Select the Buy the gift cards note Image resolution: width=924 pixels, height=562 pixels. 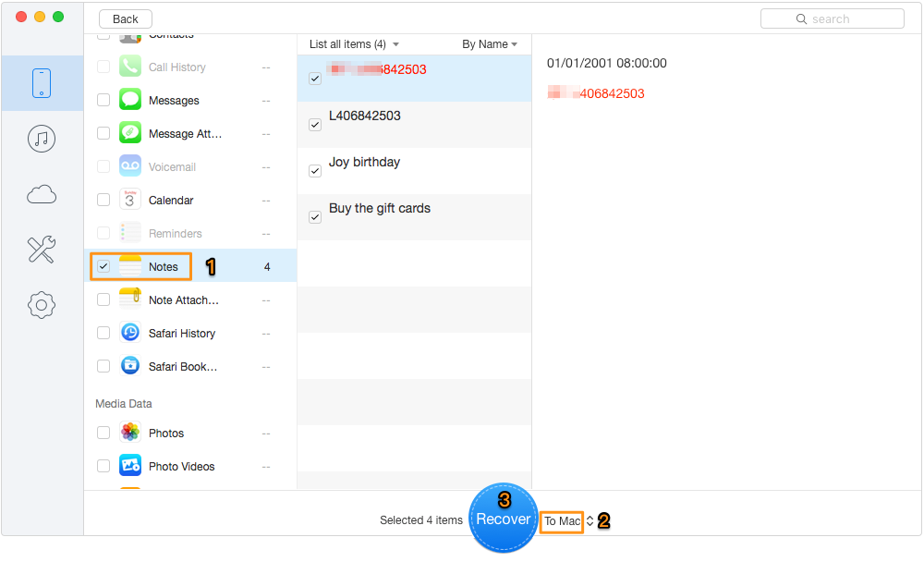pyautogui.click(x=414, y=217)
